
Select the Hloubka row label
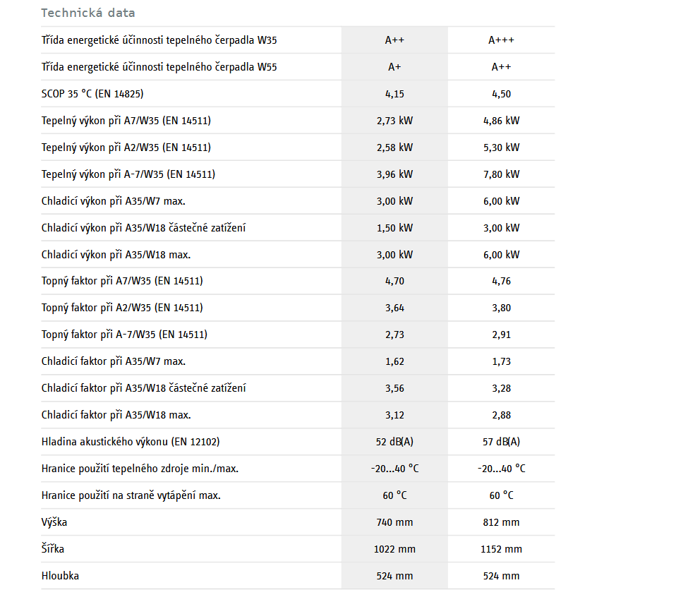(x=60, y=576)
